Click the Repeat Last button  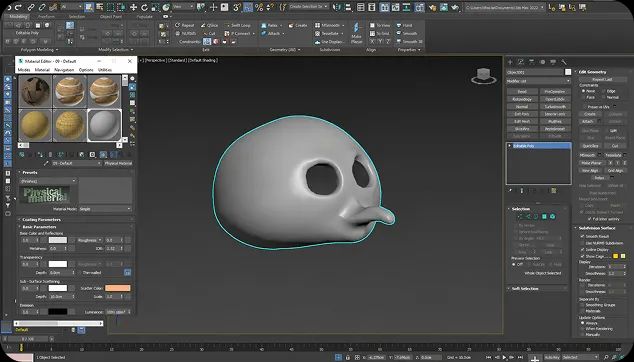pos(602,79)
